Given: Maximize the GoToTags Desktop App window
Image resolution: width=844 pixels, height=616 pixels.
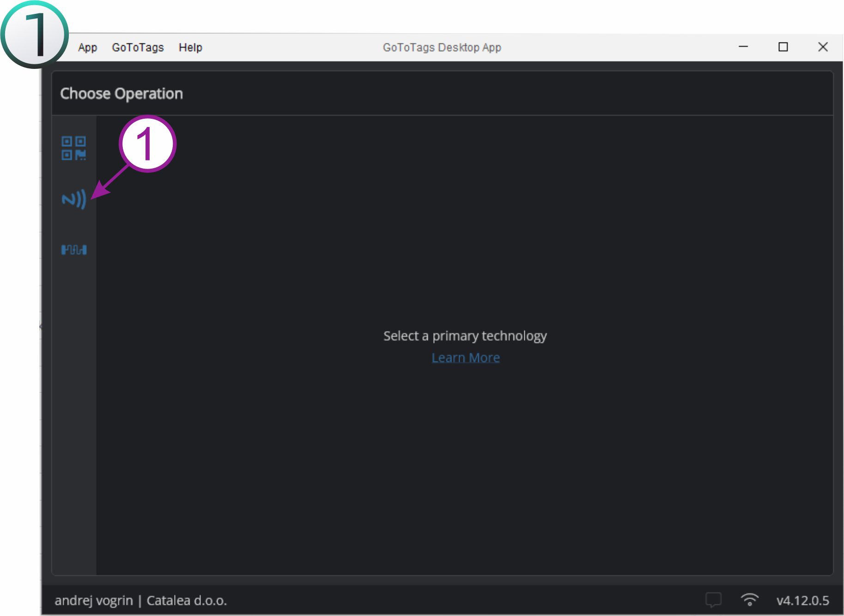Looking at the screenshot, I should tap(783, 47).
